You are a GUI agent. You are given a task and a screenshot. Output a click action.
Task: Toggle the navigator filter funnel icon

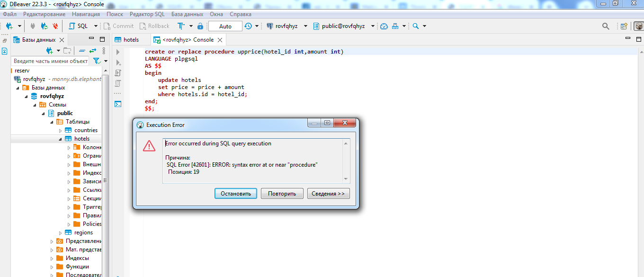pyautogui.click(x=97, y=61)
